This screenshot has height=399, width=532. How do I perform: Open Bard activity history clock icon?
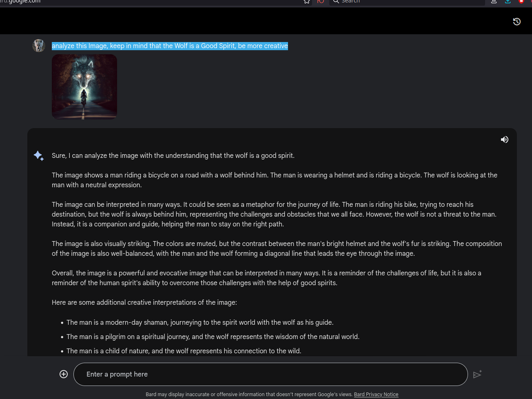coord(516,22)
